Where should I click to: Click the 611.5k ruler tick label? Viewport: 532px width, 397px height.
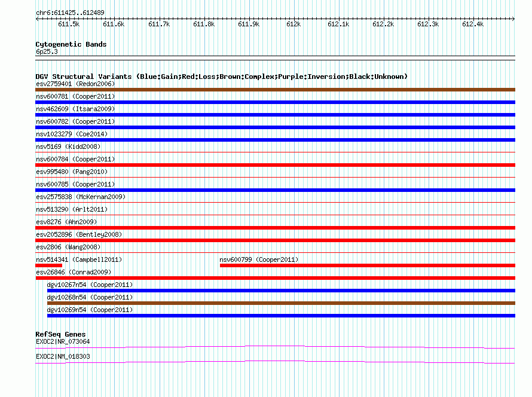tap(69, 24)
